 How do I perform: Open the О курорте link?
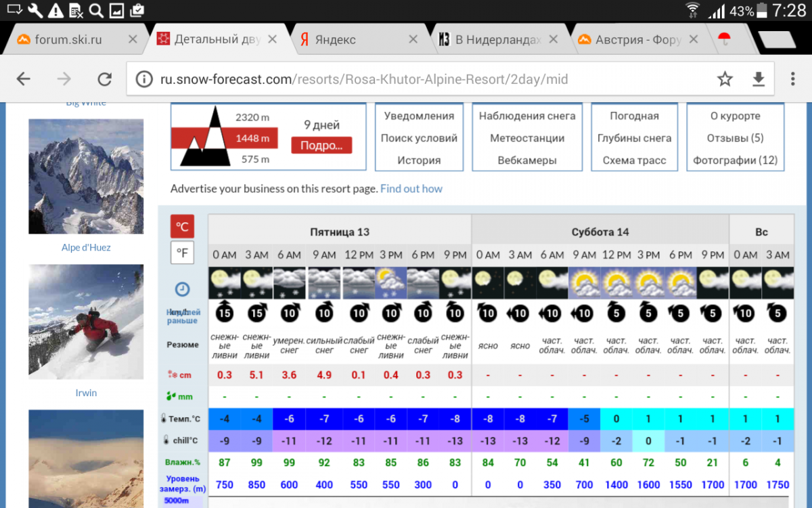[735, 116]
